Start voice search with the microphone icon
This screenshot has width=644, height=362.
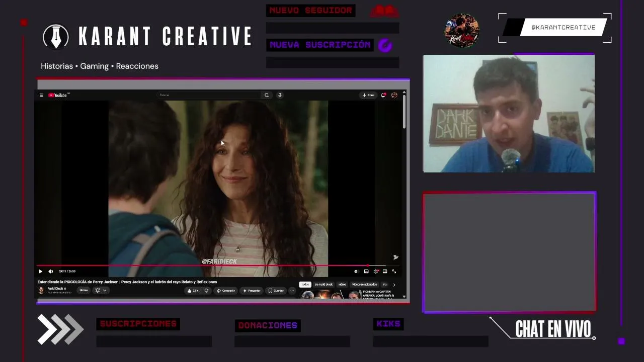pos(280,95)
